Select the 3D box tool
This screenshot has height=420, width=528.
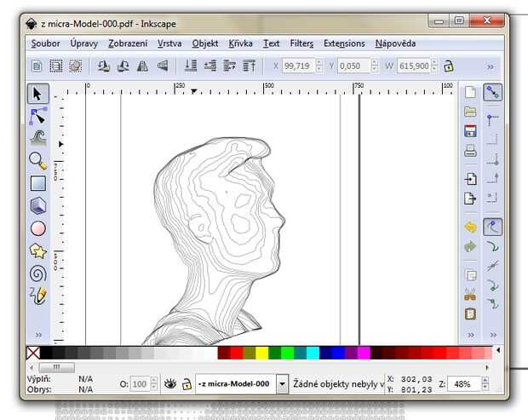pyautogui.click(x=38, y=205)
